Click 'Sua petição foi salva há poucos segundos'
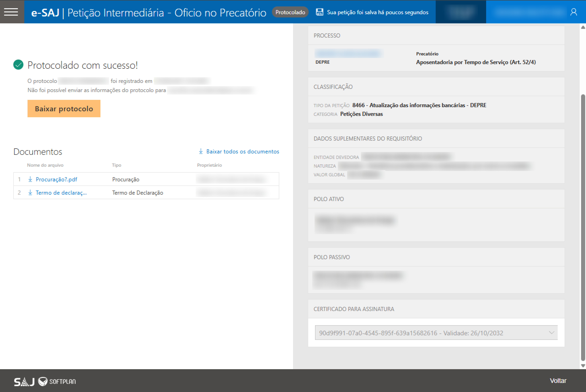The height and width of the screenshot is (392, 586). point(378,12)
